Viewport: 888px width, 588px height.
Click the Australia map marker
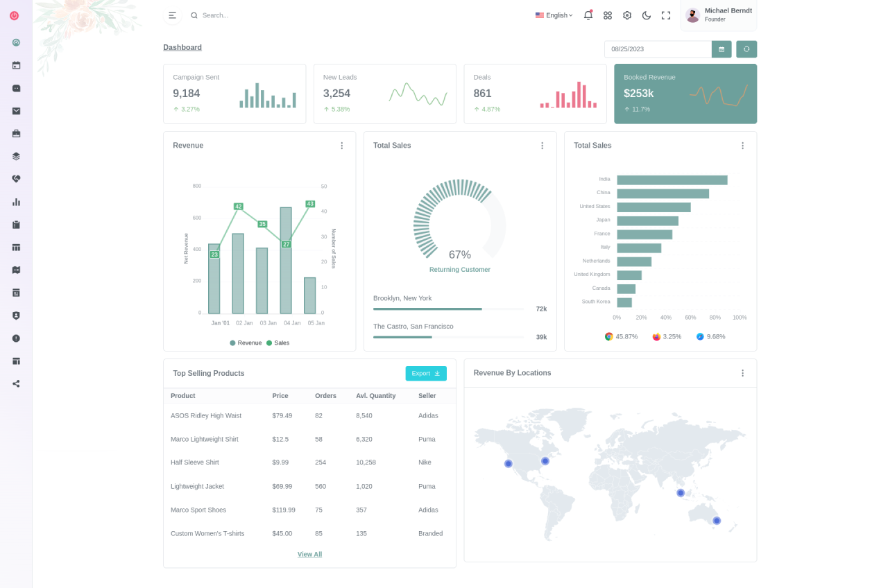[x=717, y=521]
